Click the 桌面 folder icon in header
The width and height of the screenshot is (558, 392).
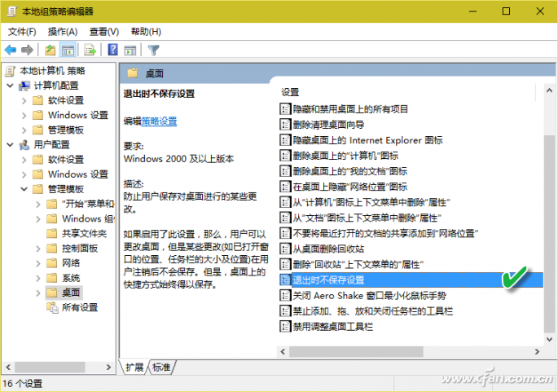(133, 73)
